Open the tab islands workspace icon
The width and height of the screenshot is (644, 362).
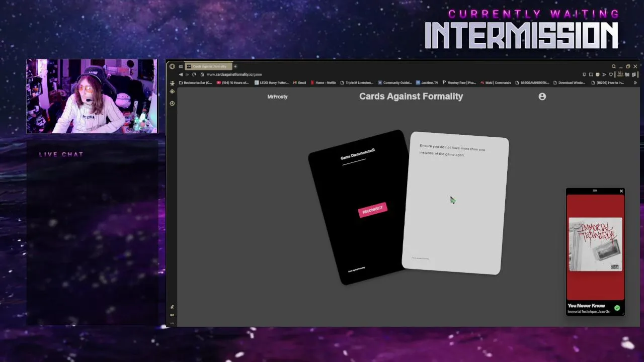click(181, 66)
